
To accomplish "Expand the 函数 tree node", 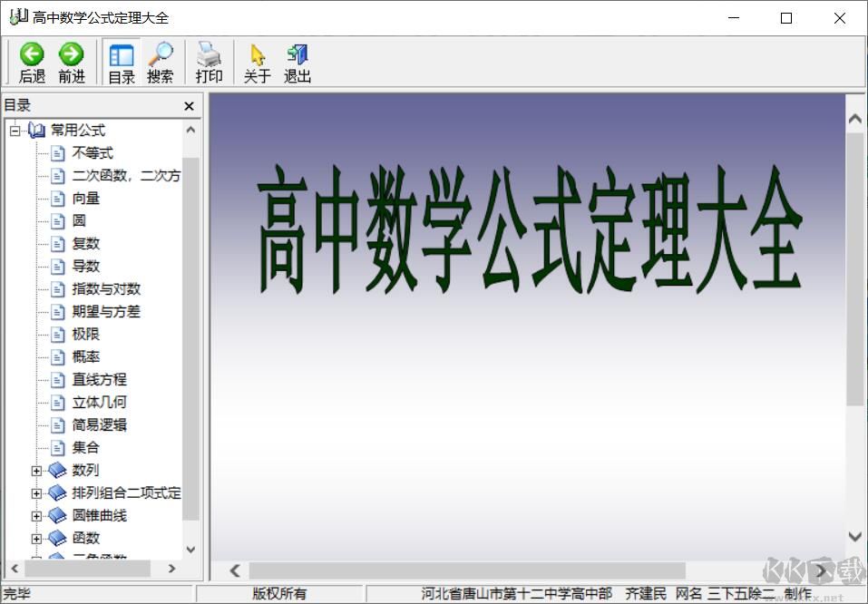I will pyautogui.click(x=36, y=538).
